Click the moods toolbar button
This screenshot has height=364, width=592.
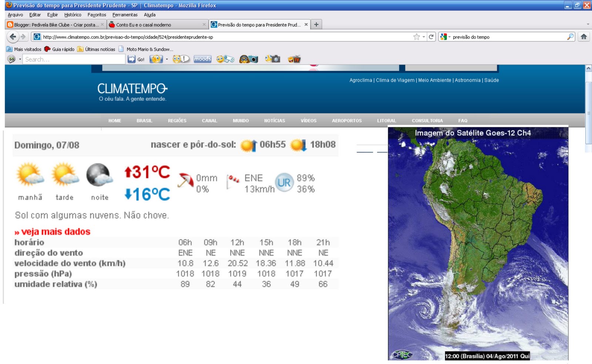pos(202,59)
